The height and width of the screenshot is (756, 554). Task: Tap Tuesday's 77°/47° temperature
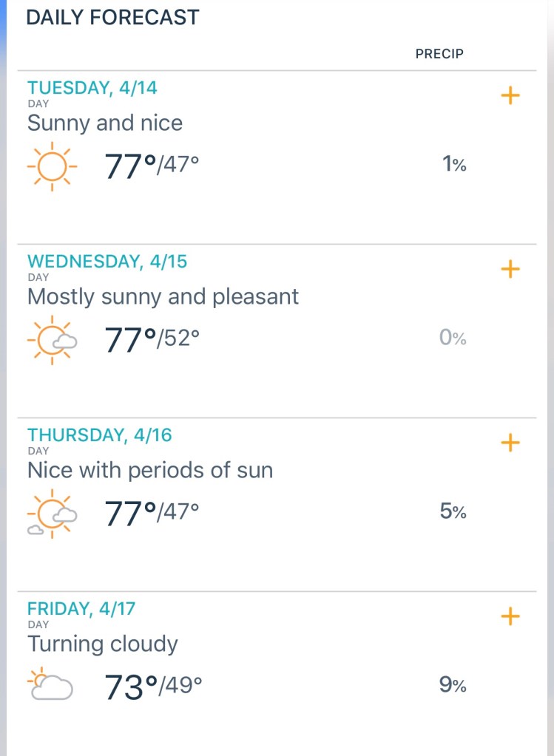click(152, 166)
